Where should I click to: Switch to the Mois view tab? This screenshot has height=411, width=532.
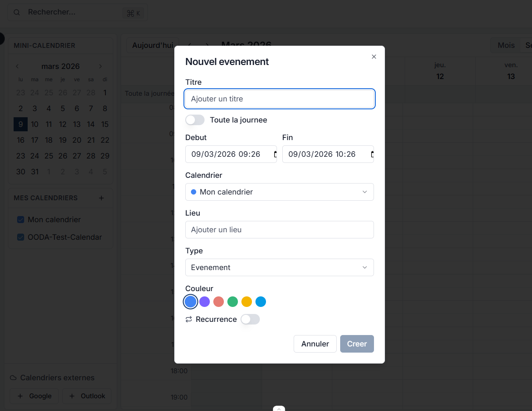coord(506,45)
